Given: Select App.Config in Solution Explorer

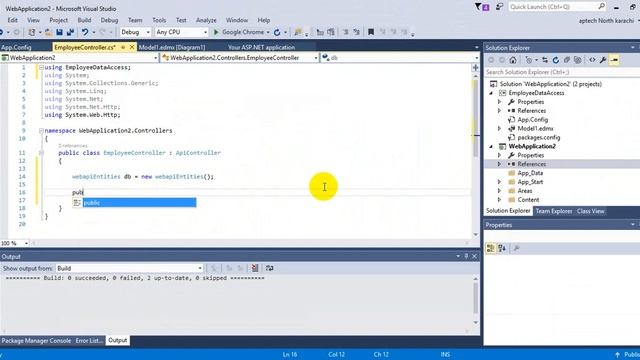Looking at the screenshot, I should click(532, 120).
